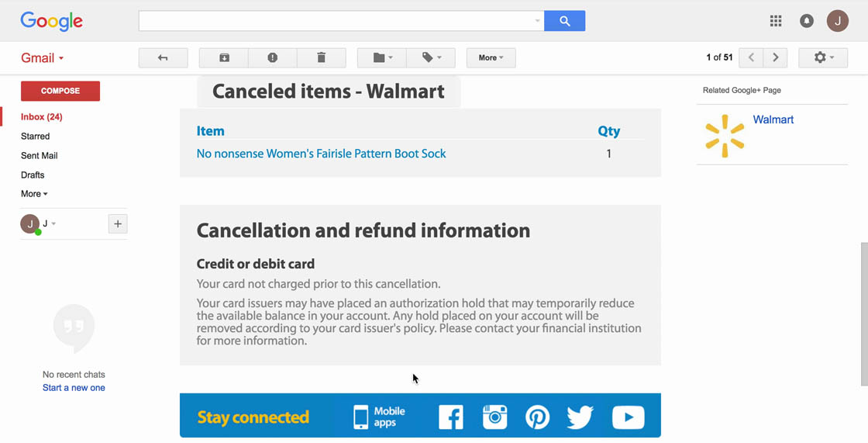Expand the More actions dropdown
The width and height of the screenshot is (868, 443).
point(491,58)
